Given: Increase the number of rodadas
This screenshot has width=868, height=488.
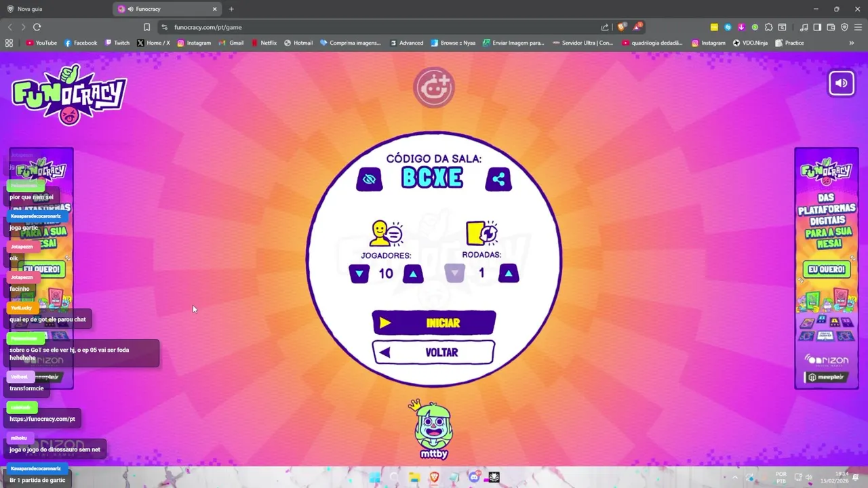Looking at the screenshot, I should [509, 273].
